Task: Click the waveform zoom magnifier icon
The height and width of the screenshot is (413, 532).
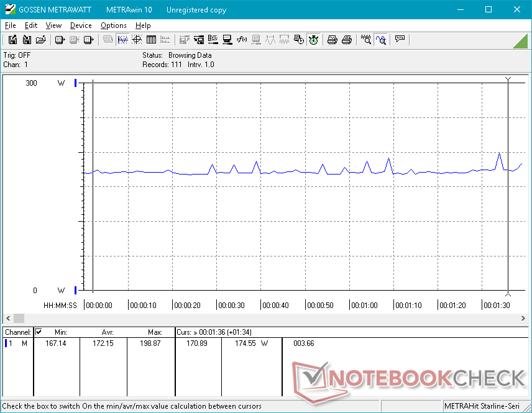Action: [x=365, y=40]
